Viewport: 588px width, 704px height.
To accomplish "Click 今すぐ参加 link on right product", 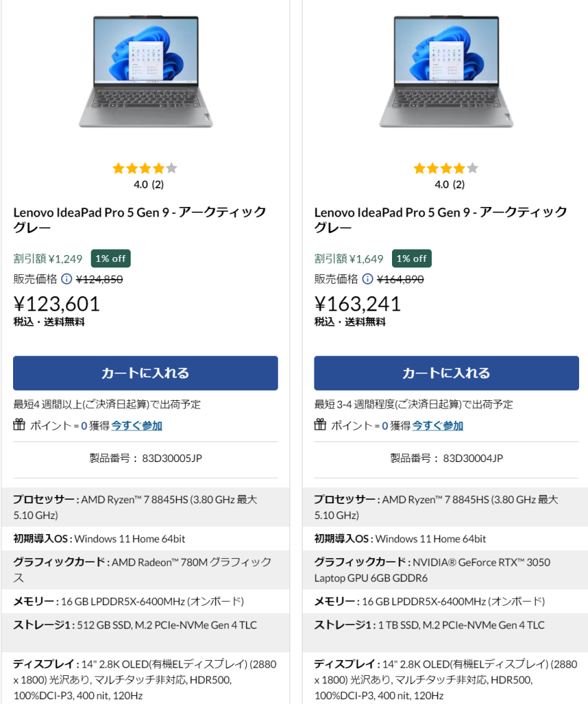I will click(x=438, y=426).
